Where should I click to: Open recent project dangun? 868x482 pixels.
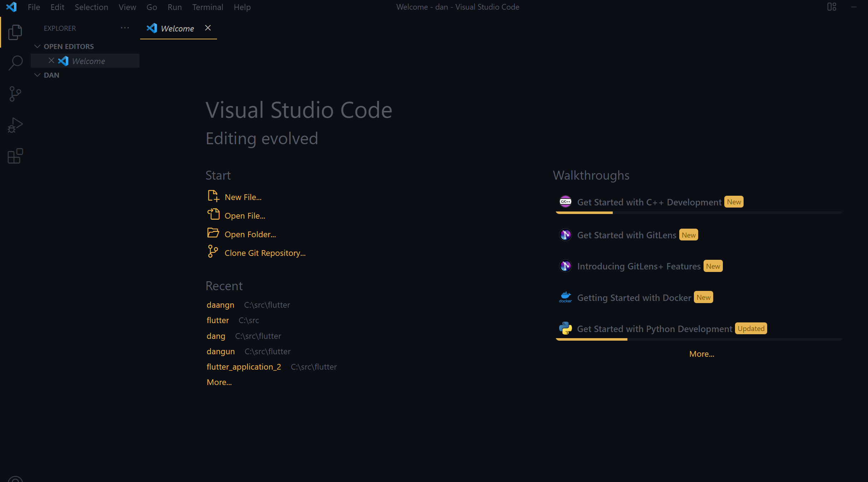click(x=221, y=351)
